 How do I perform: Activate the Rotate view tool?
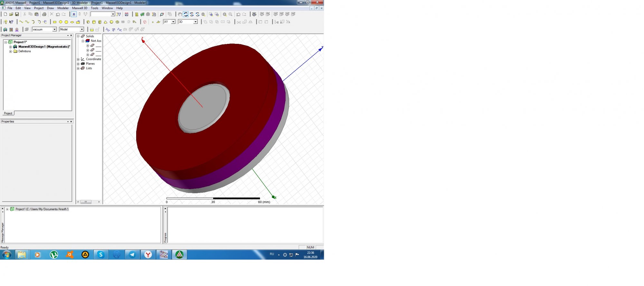click(x=186, y=14)
